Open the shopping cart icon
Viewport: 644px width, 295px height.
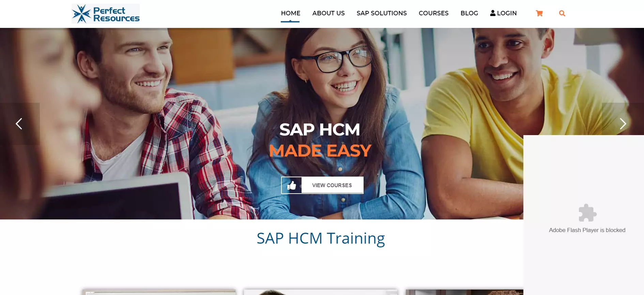539,13
